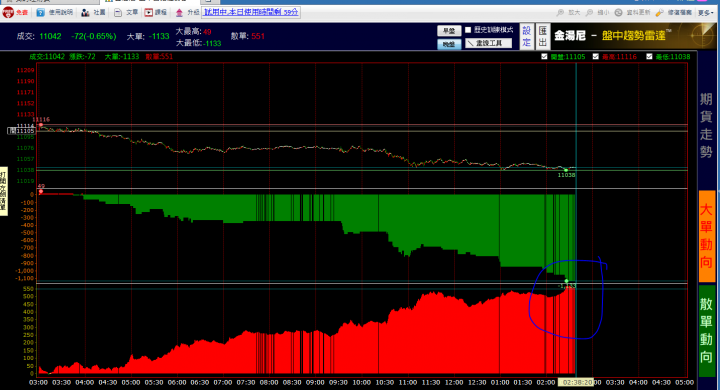Select the 早盤 session button
This screenshot has width=720, height=390.
[x=449, y=31]
